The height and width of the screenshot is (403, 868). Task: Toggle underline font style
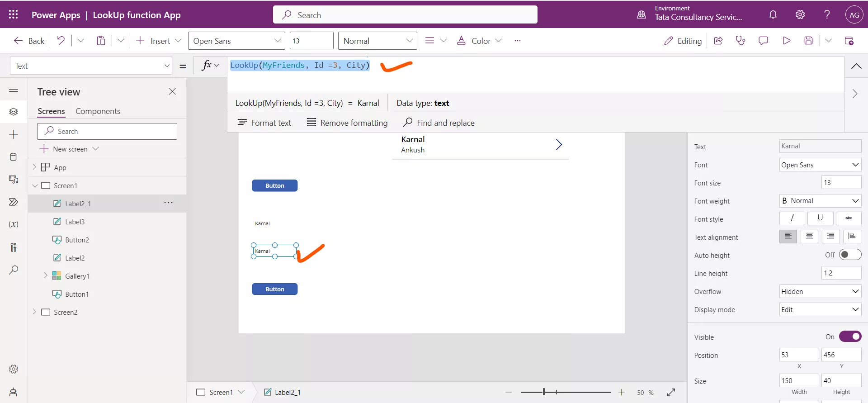tap(820, 218)
